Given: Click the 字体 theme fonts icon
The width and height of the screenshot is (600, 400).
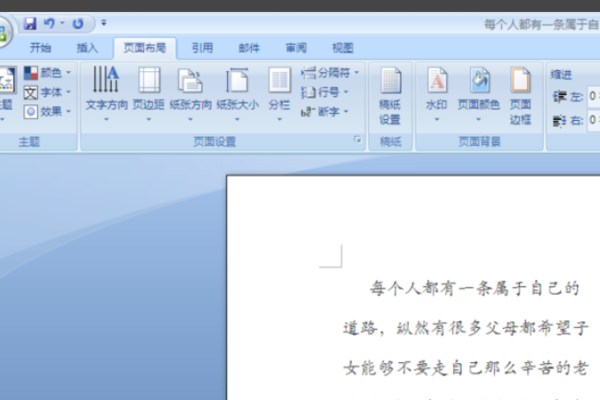Looking at the screenshot, I should click(x=31, y=92).
